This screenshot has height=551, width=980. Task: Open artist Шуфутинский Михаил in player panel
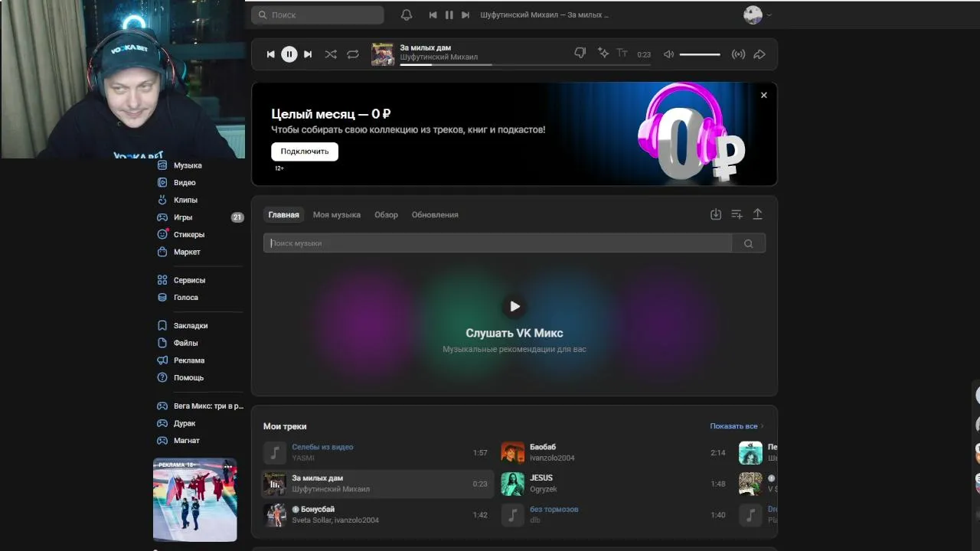tap(439, 57)
